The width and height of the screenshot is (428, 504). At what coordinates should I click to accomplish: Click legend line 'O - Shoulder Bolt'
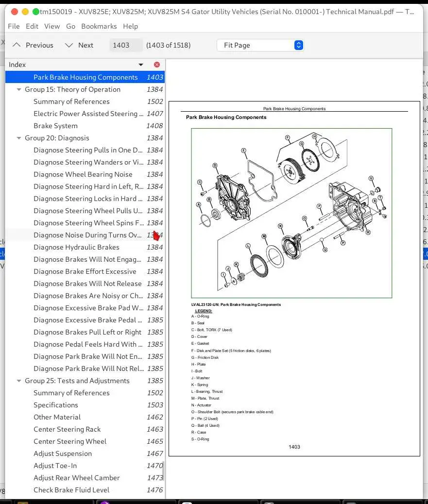click(x=232, y=412)
